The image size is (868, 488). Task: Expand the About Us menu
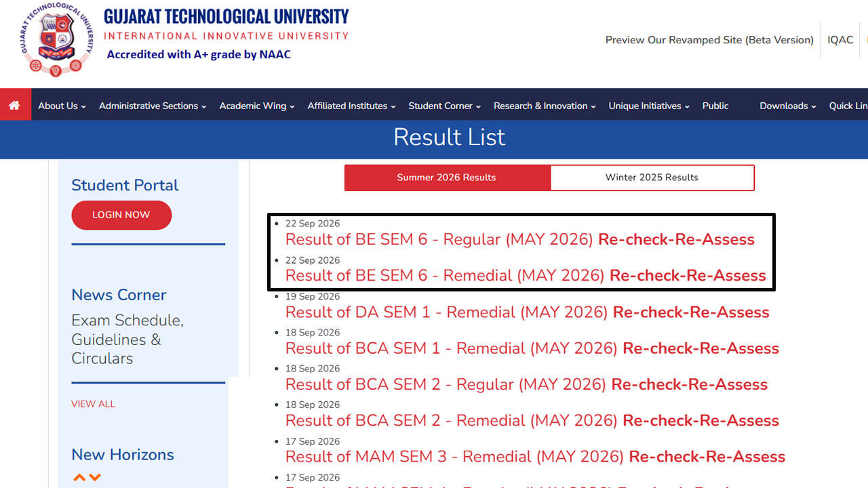62,106
